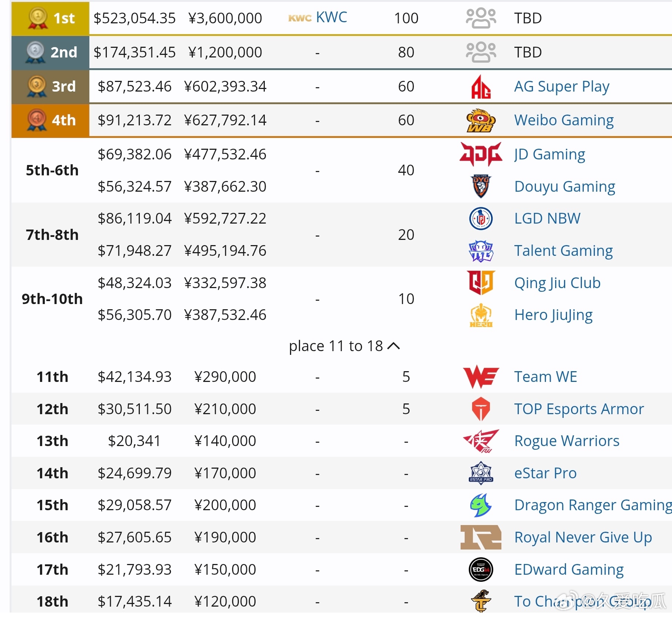Screen dimensions: 672x617
Task: Select the $523,054.35 prize amount
Action: tap(135, 18)
